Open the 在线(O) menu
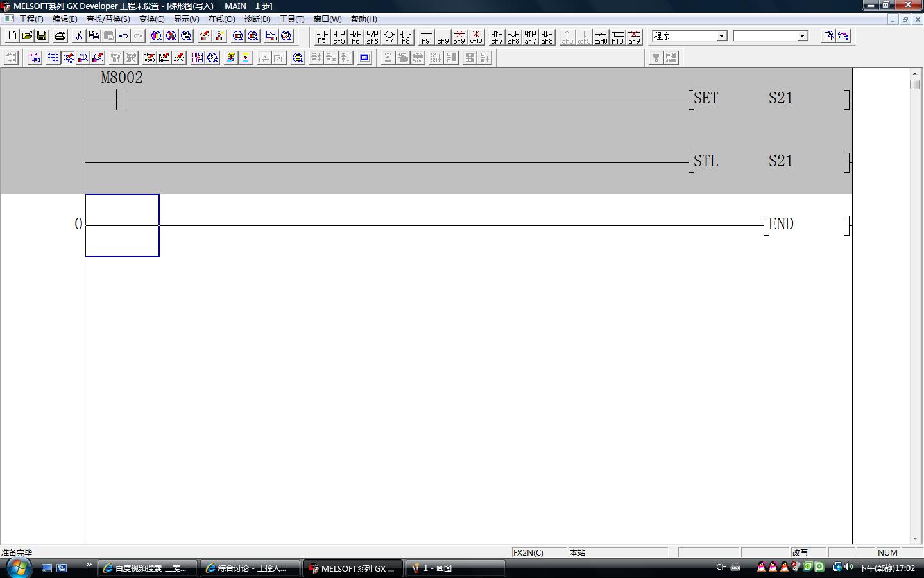 [221, 19]
